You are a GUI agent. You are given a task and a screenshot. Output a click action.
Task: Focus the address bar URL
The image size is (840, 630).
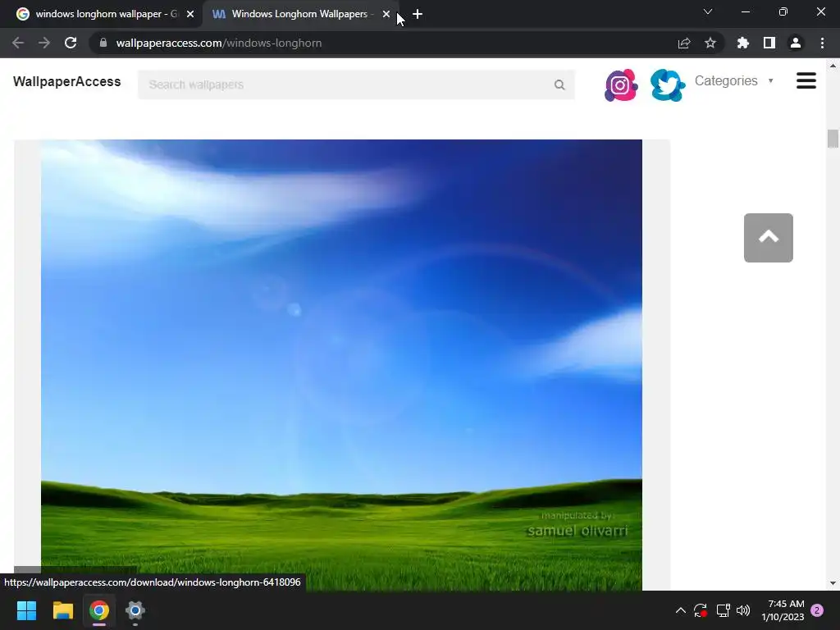click(x=219, y=43)
